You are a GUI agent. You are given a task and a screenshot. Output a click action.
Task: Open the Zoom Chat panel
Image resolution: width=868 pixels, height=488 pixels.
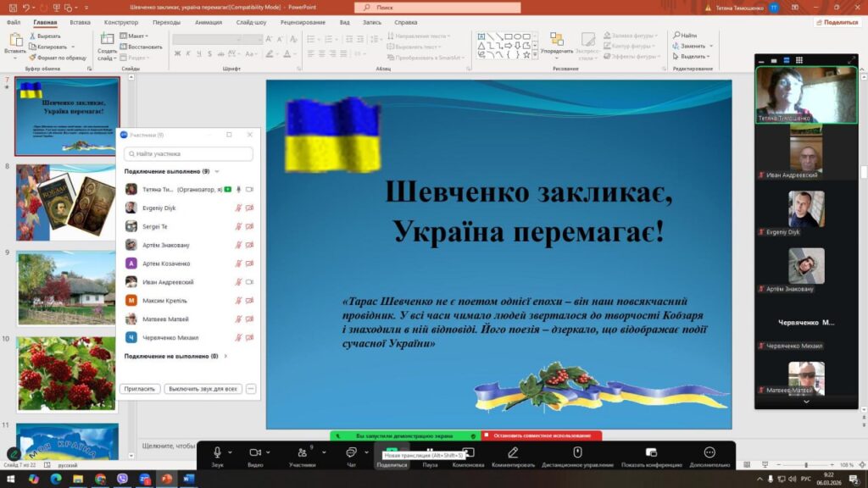coord(351,453)
